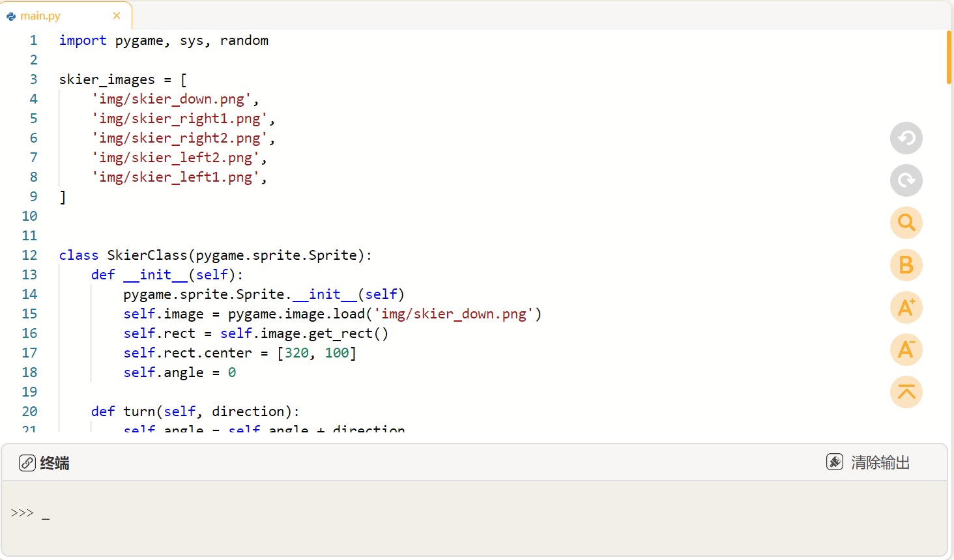Click the closing bracket on line 9
954x560 pixels.
point(63,197)
